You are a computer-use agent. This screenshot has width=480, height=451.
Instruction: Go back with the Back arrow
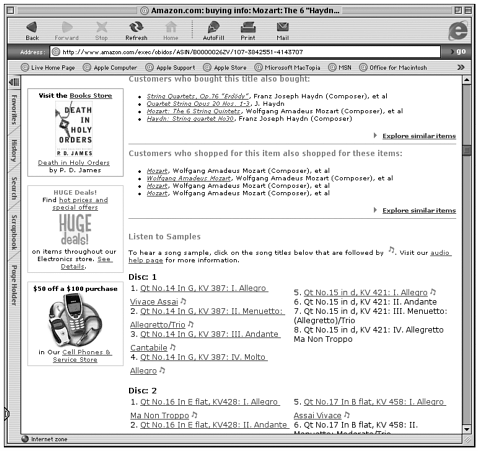(x=32, y=31)
